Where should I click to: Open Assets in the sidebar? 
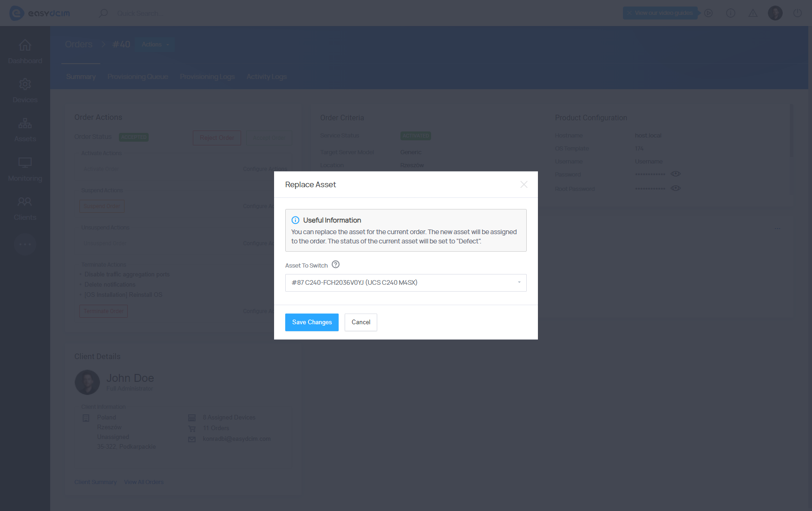25,130
